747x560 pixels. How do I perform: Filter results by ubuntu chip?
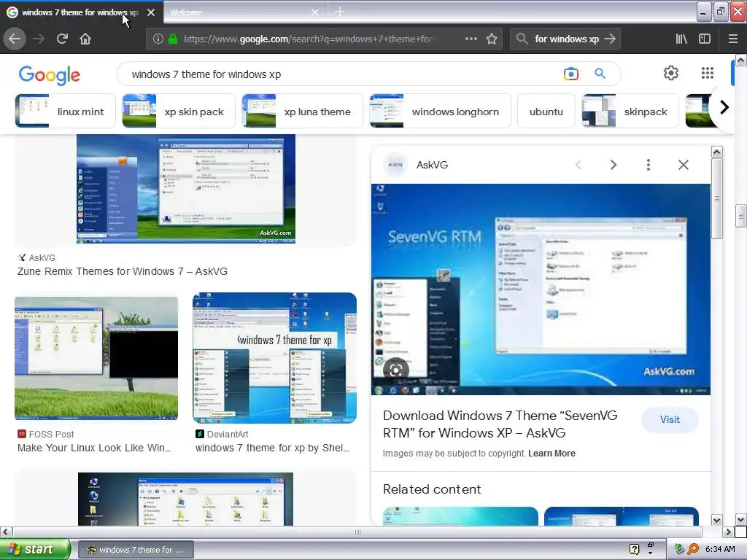coord(546,112)
